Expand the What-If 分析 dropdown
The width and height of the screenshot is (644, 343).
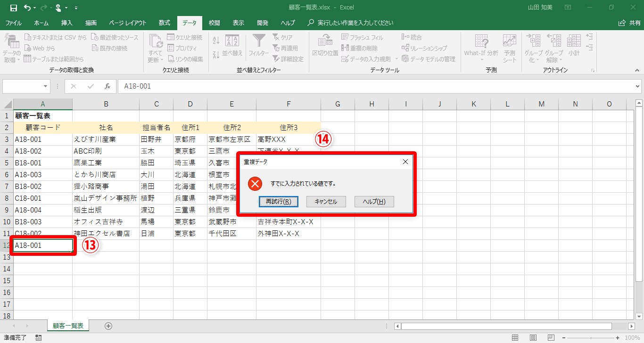481,60
